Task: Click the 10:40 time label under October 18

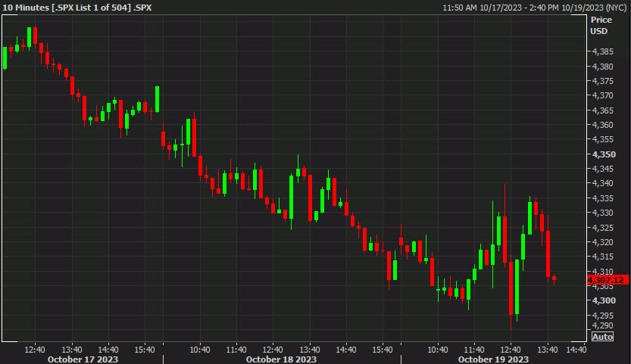Action: [x=200, y=350]
